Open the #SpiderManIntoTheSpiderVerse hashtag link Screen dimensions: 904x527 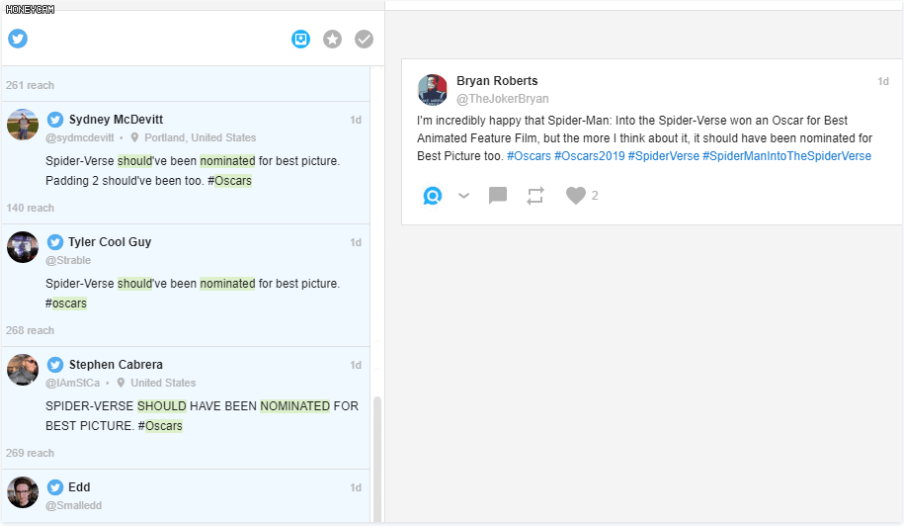coord(786,156)
